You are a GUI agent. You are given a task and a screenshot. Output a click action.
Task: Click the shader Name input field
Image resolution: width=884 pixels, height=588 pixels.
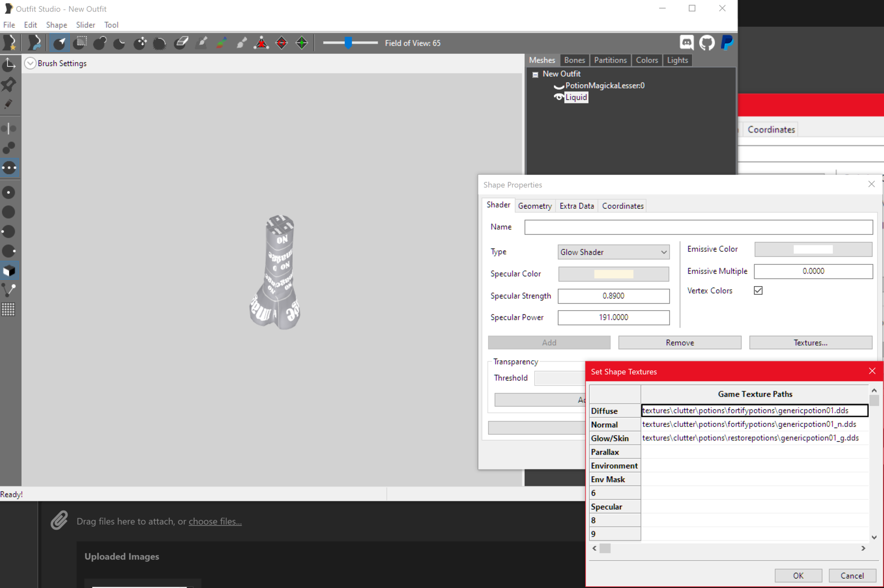[698, 227]
